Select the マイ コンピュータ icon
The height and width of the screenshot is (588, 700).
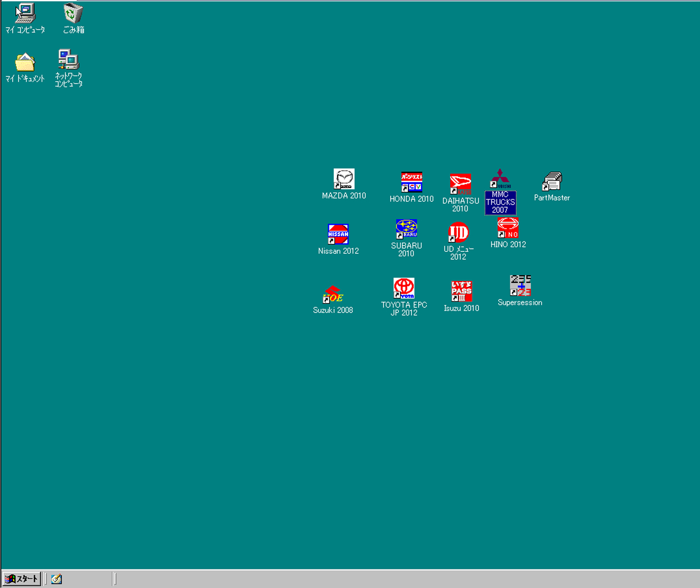(x=25, y=14)
